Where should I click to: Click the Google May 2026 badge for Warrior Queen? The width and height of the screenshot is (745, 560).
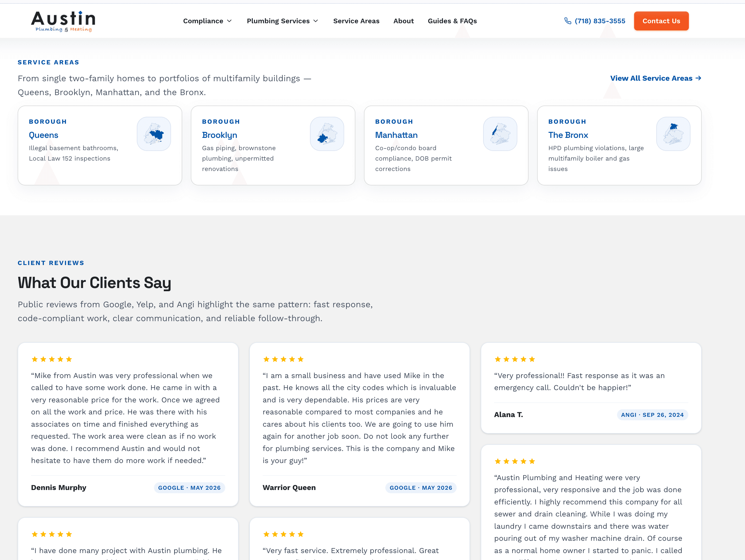(421, 488)
